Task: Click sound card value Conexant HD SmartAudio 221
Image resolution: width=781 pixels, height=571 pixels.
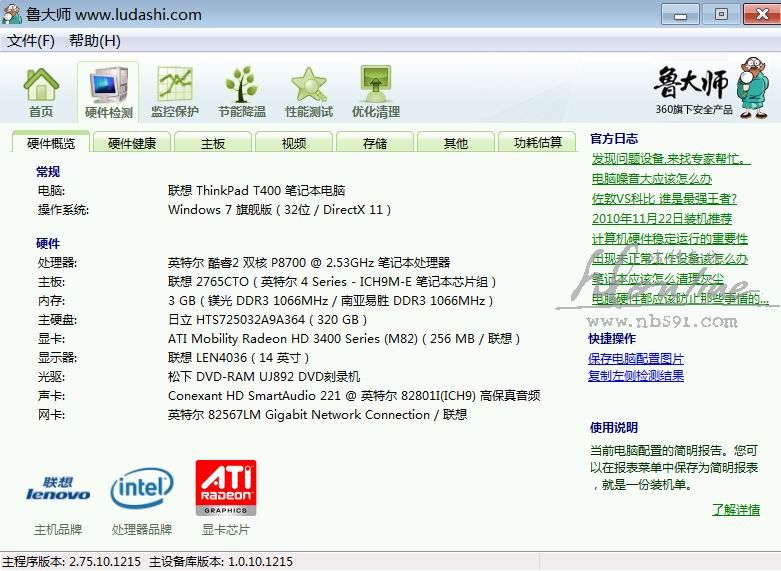Action: [x=354, y=396]
